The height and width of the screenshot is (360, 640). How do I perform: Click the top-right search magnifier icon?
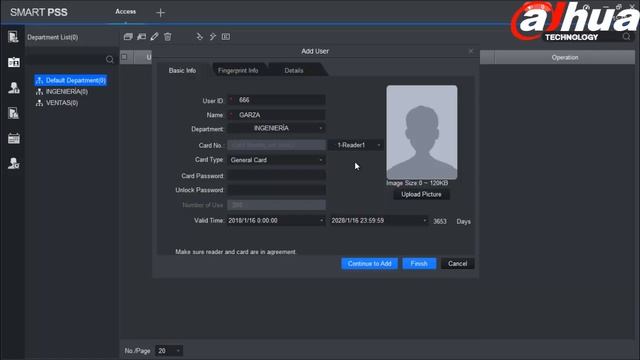click(x=627, y=37)
